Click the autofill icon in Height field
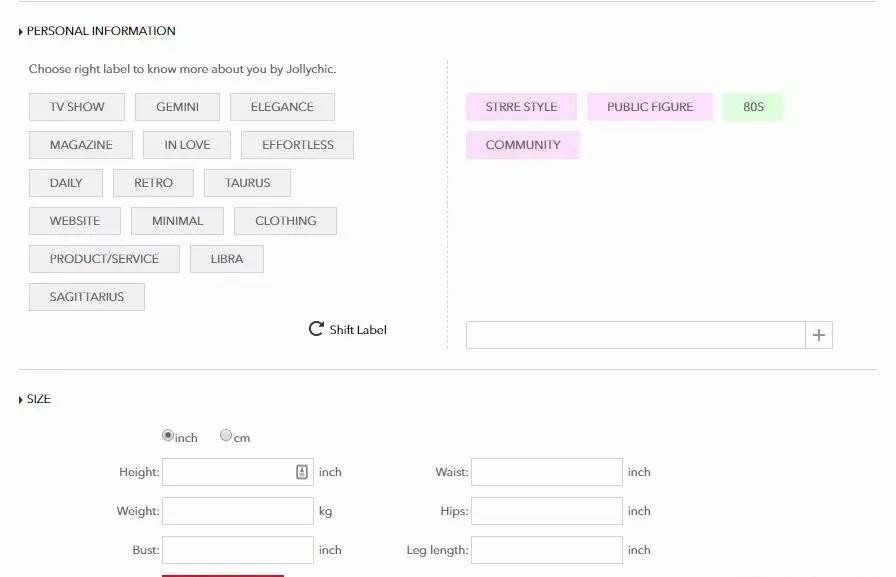This screenshot has width=896, height=577. [x=302, y=472]
